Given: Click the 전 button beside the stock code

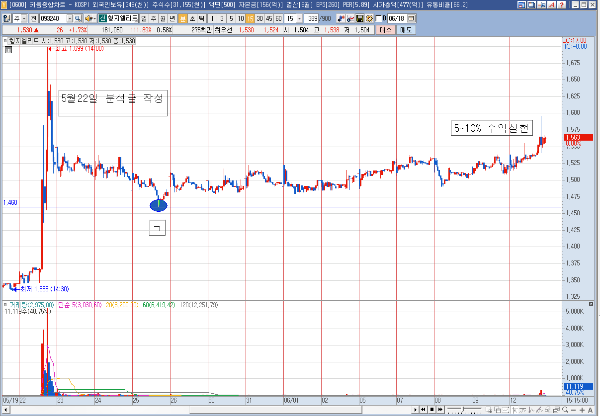Looking at the screenshot, I should pyautogui.click(x=34, y=18).
